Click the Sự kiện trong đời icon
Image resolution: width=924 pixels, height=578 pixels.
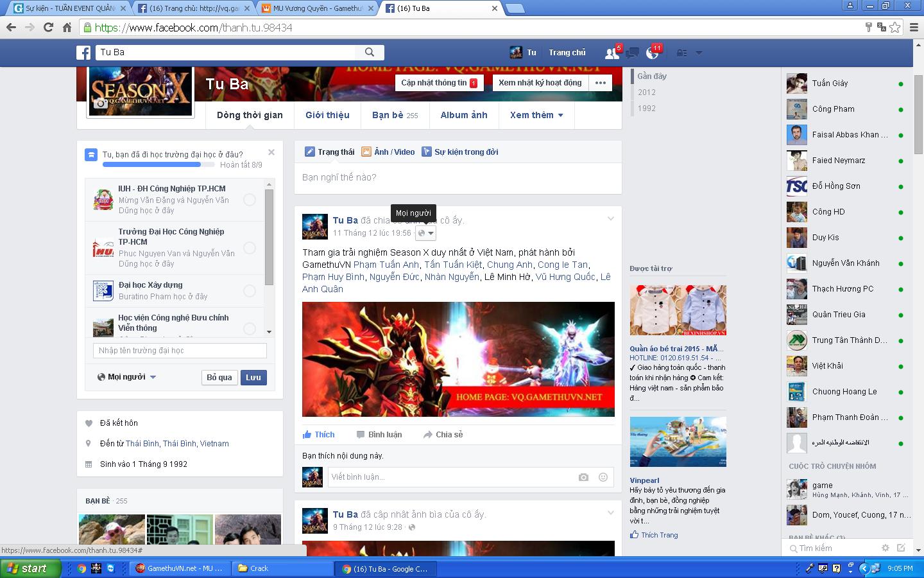coord(427,152)
